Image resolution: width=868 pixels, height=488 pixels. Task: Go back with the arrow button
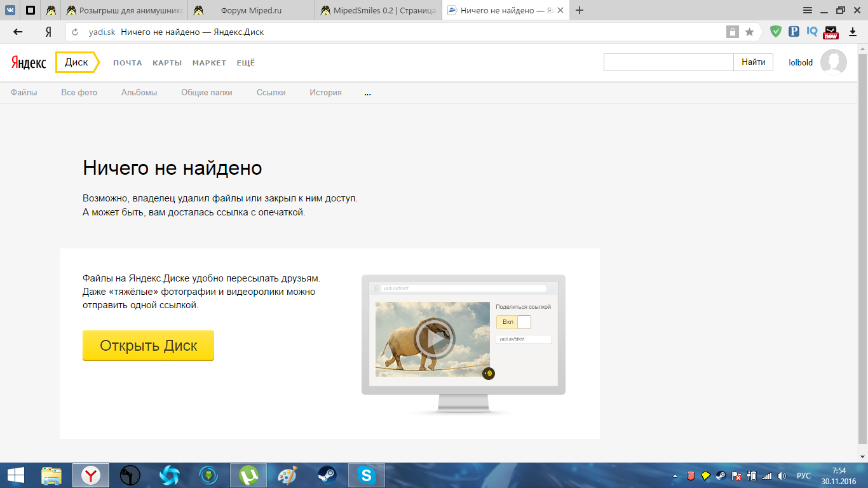[x=18, y=32]
